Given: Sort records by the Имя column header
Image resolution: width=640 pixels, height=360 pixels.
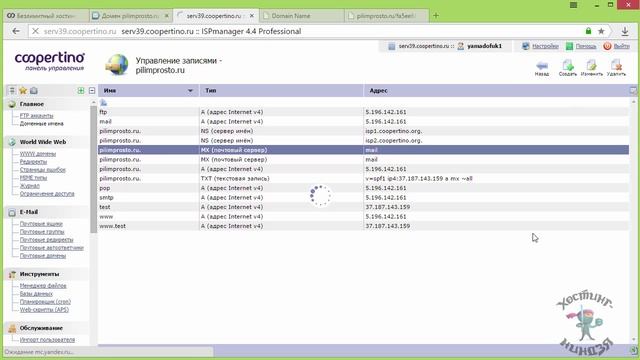Looking at the screenshot, I should [x=148, y=91].
